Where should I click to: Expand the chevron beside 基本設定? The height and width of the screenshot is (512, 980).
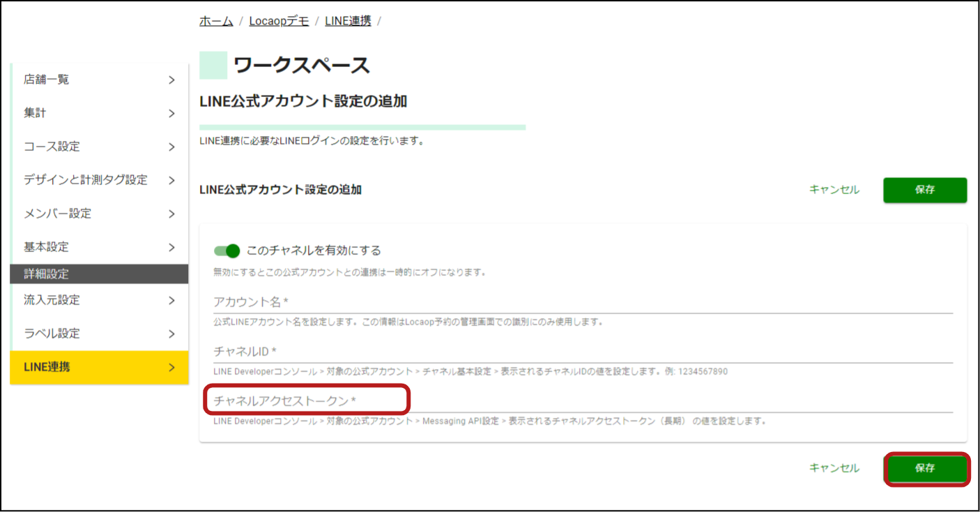pyautogui.click(x=171, y=248)
